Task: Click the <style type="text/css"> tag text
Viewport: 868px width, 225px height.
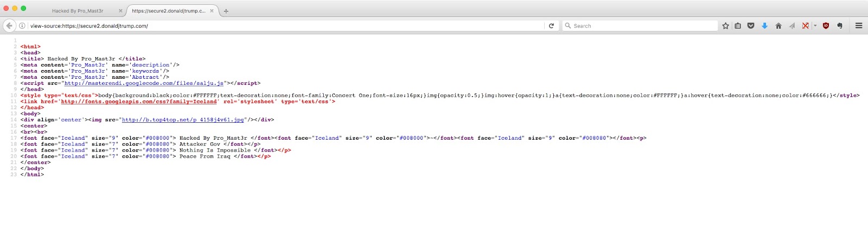Action: click(59, 96)
